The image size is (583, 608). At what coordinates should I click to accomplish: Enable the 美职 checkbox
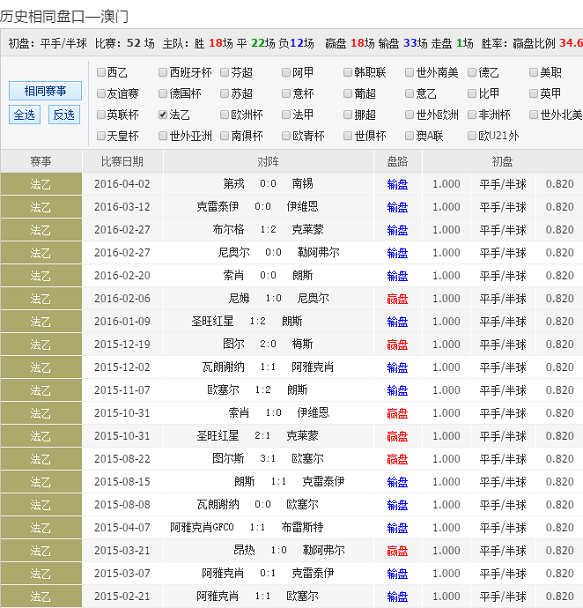533,73
